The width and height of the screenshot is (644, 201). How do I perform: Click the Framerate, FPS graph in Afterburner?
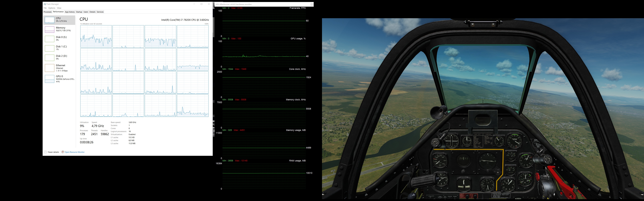click(x=264, y=24)
